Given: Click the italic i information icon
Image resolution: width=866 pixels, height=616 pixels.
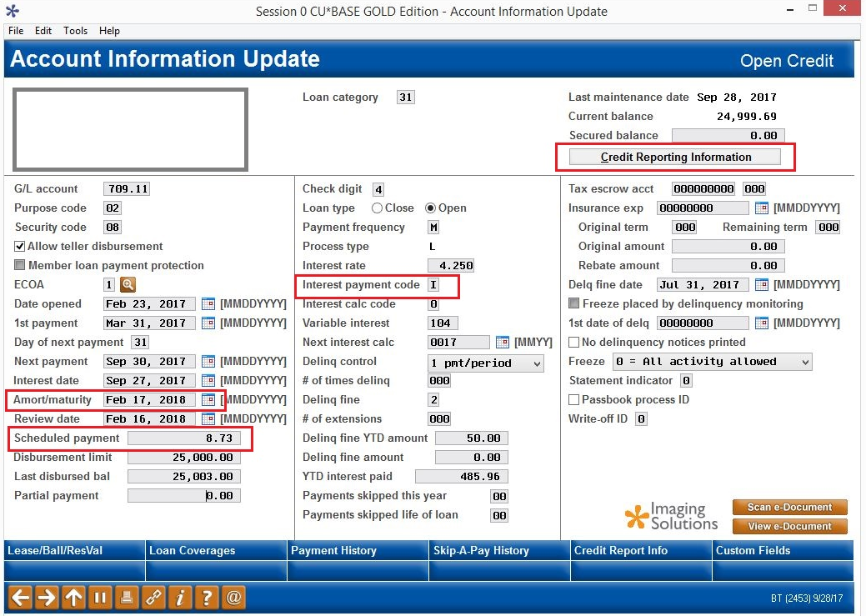Looking at the screenshot, I should click(x=179, y=597).
